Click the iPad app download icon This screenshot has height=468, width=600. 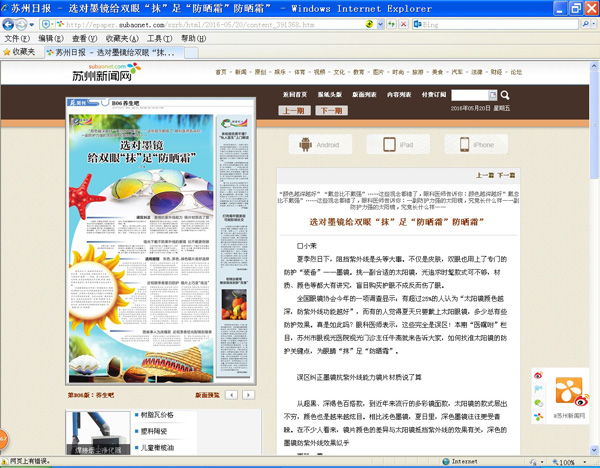point(398,145)
